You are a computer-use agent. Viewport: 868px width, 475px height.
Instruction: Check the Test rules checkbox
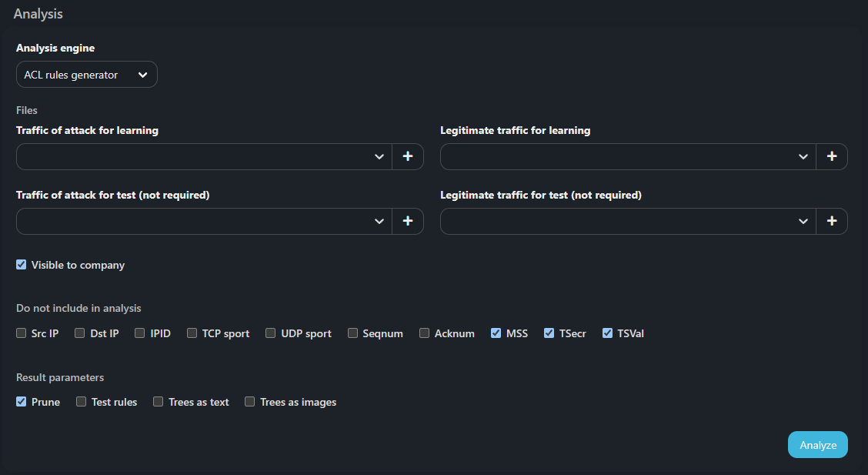coord(82,402)
